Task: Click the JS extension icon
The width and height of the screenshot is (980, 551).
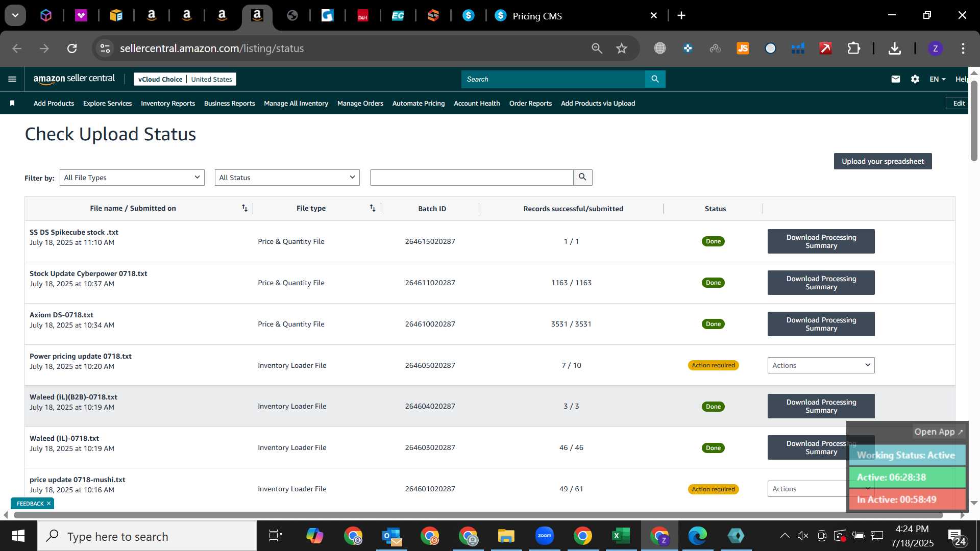Action: [743, 48]
